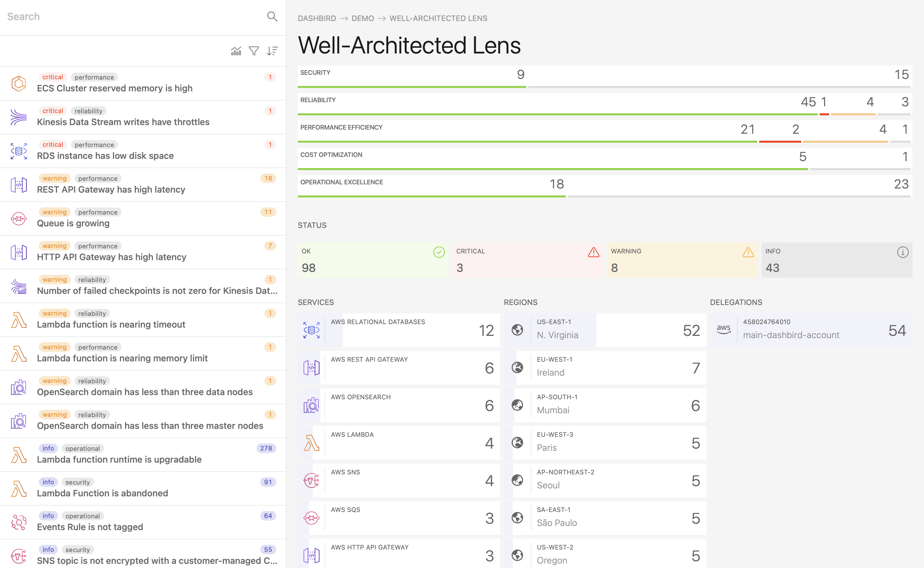Click the info circle icon on INFO card
The image size is (924, 568).
(x=903, y=252)
